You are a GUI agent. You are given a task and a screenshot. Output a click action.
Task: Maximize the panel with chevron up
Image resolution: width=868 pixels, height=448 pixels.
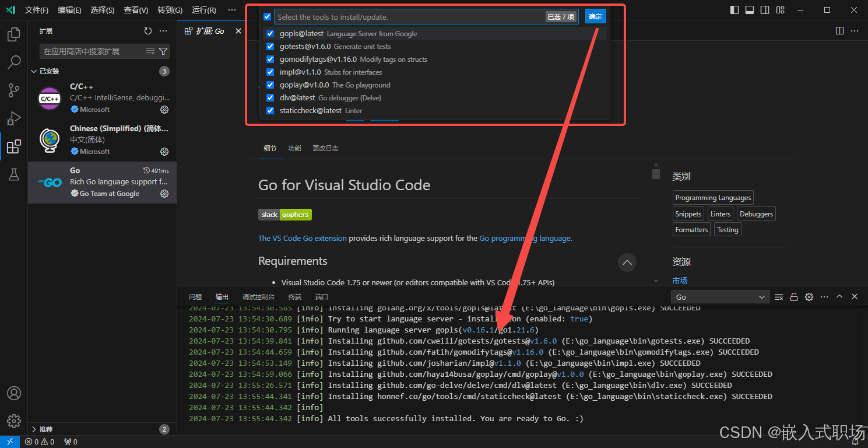[839, 296]
